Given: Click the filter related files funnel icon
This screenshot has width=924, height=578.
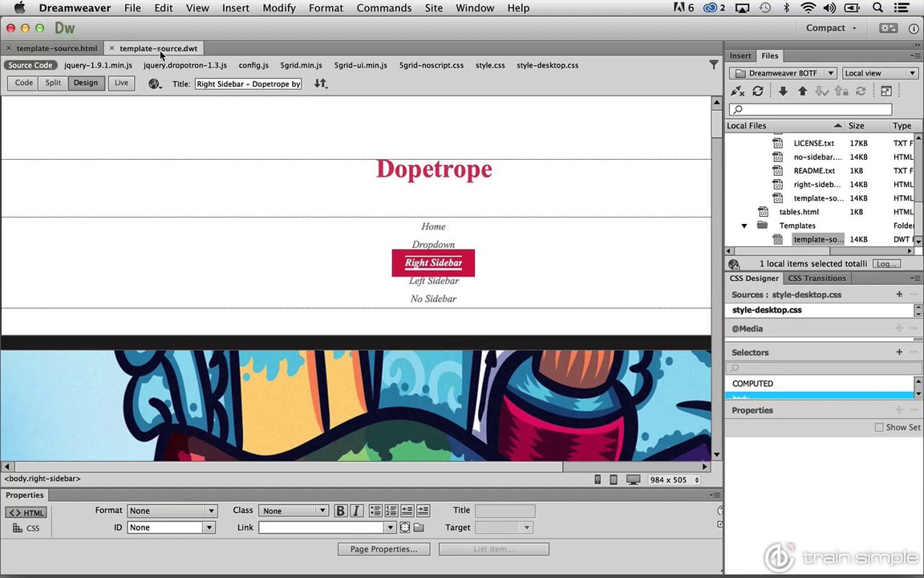Looking at the screenshot, I should pyautogui.click(x=714, y=65).
